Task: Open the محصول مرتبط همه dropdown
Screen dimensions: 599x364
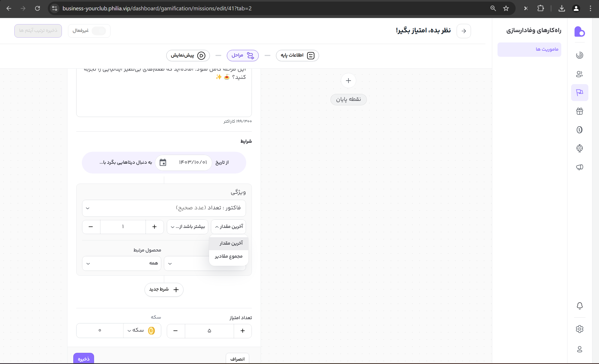Action: 121,263
